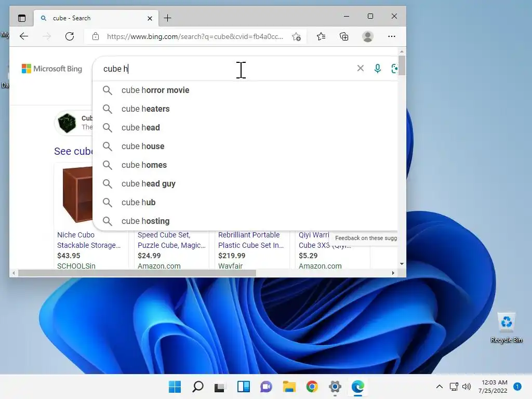
Task: Click the $219.99 price text
Action: [232, 256]
